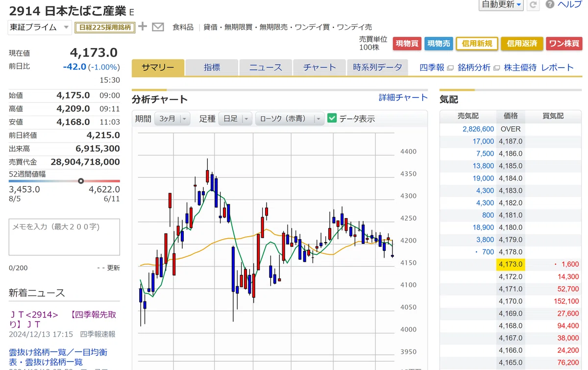Viewport: 588px width, 370px height.
Task: Click the page refresh arrow icon
Action: point(533,4)
